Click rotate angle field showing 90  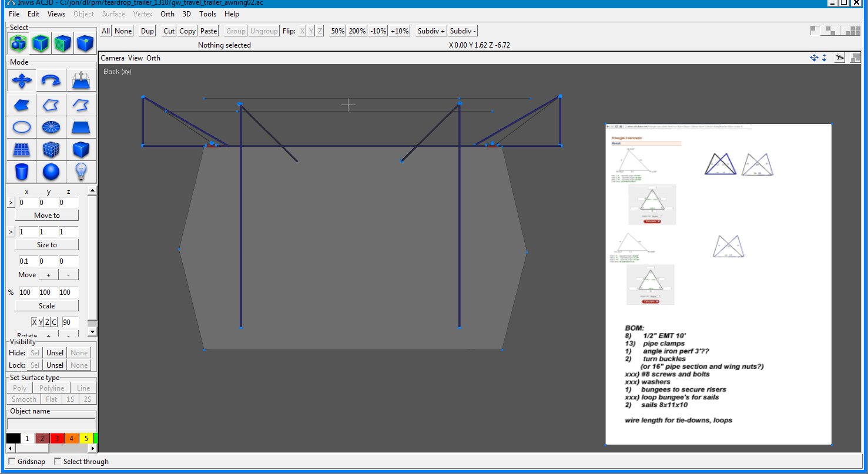[x=70, y=322]
